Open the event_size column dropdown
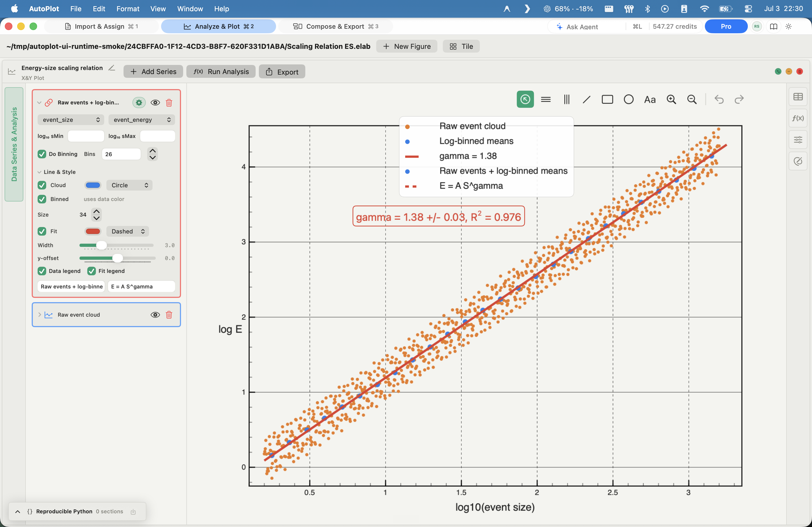Image resolution: width=812 pixels, height=527 pixels. pyautogui.click(x=71, y=120)
